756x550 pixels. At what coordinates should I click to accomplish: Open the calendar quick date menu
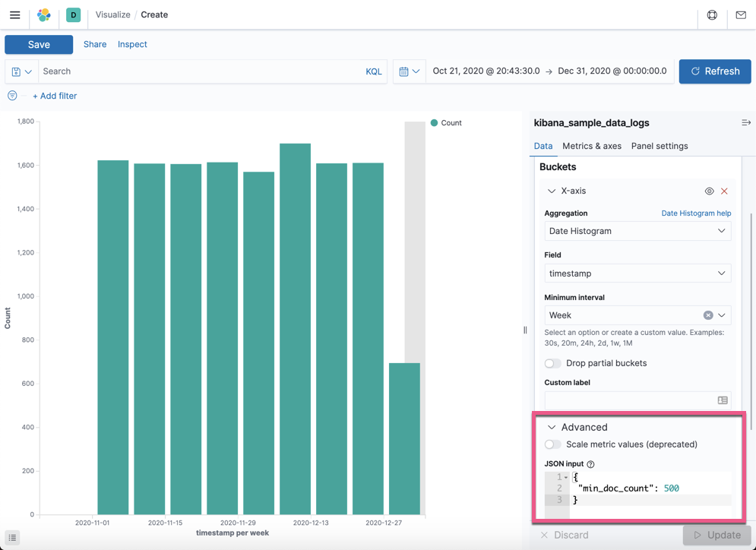click(x=410, y=71)
